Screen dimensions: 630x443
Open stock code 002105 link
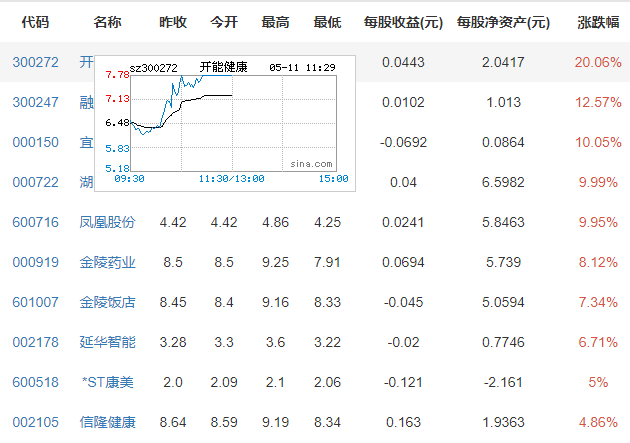click(x=35, y=422)
